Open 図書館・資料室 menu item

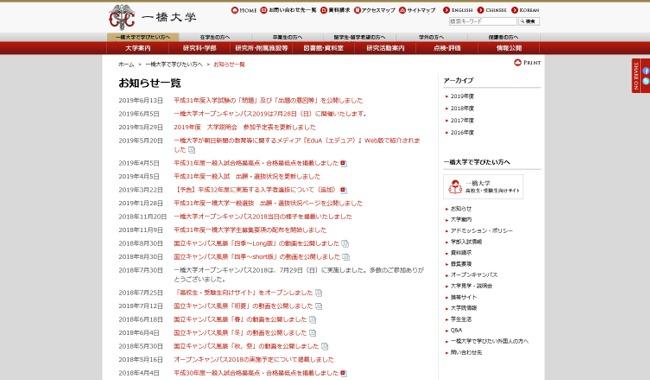coord(323,48)
